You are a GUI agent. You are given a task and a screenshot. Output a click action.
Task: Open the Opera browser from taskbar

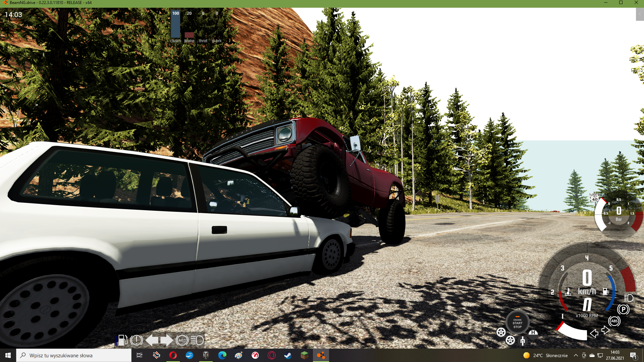pyautogui.click(x=173, y=355)
